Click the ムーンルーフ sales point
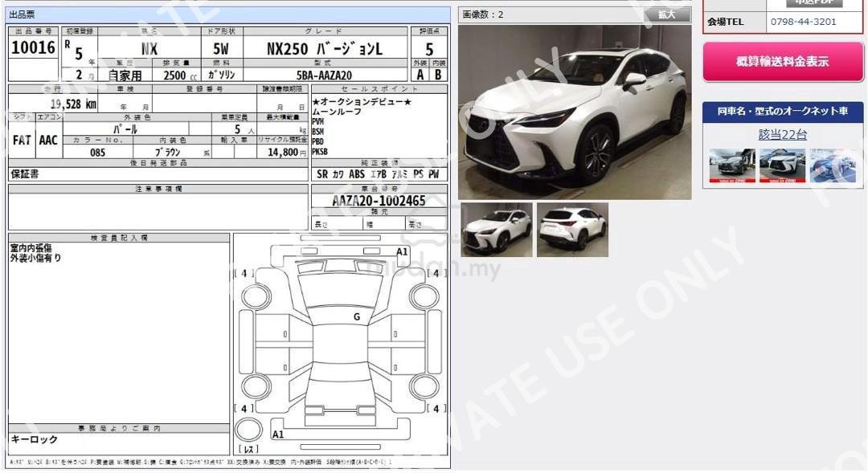 [x=337, y=112]
